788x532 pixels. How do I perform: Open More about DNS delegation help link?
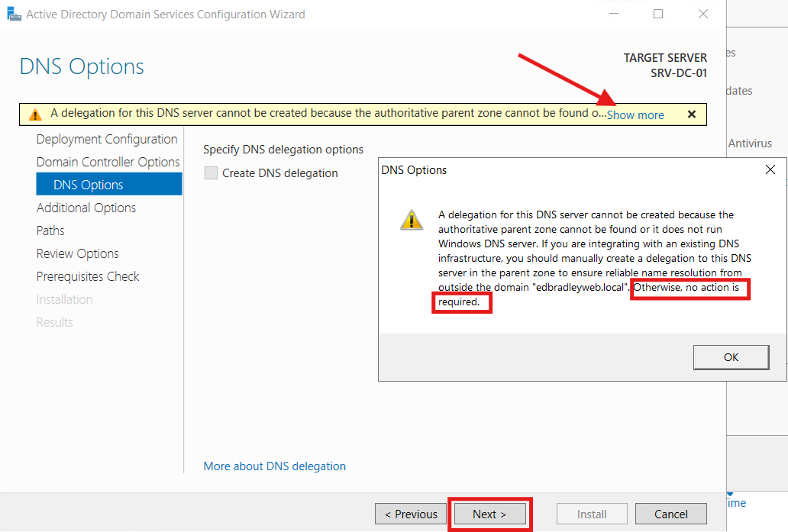click(274, 466)
